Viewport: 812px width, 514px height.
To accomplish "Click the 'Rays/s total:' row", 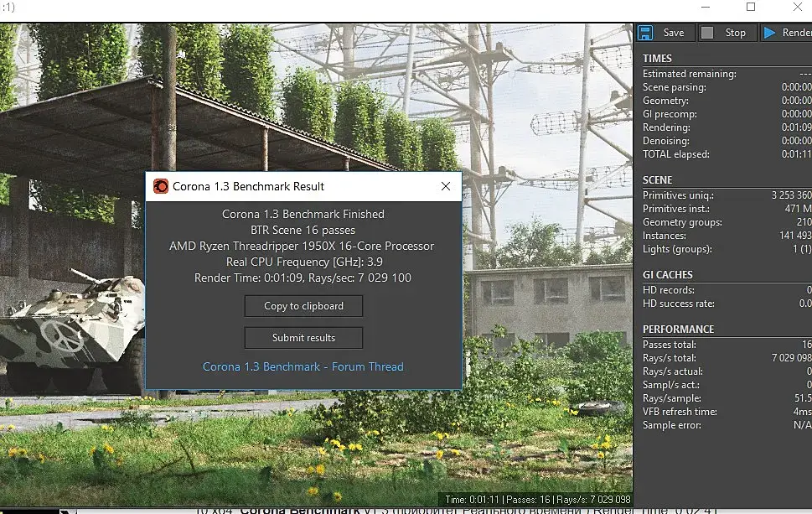I will (727, 358).
